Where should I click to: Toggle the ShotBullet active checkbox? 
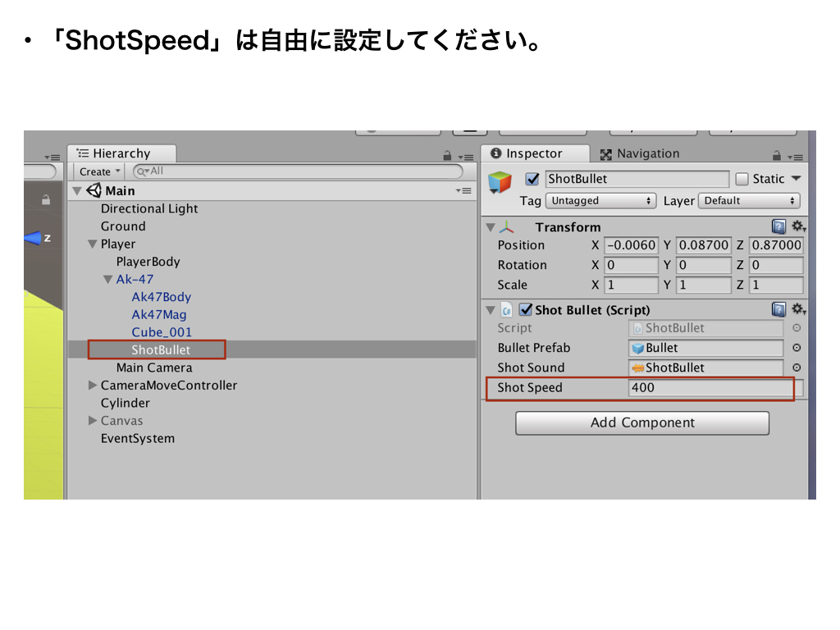tap(532, 179)
